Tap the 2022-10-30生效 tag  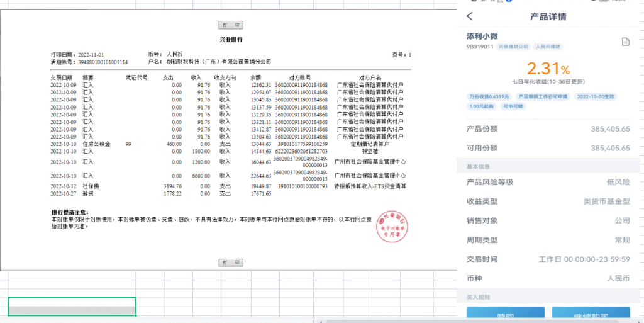click(x=596, y=96)
